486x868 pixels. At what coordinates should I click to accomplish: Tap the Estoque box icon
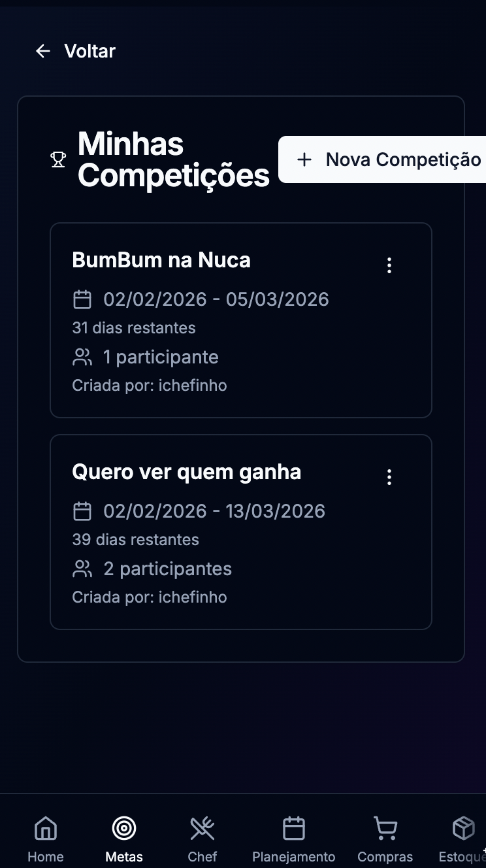coord(464,829)
